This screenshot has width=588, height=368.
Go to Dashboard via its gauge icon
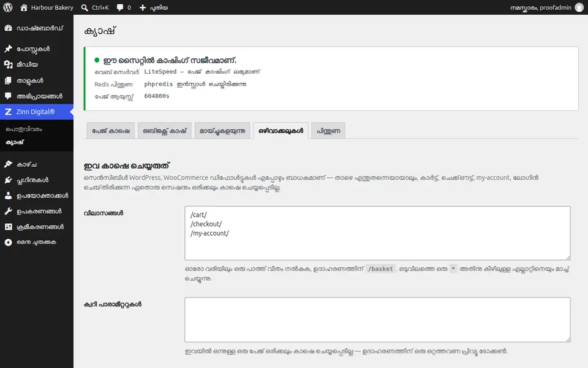[x=8, y=28]
